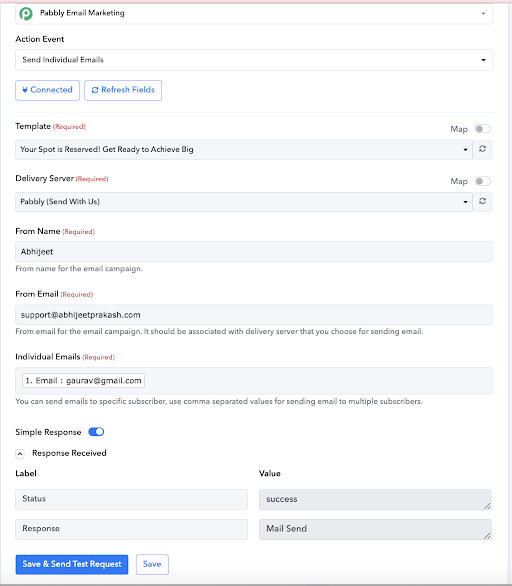512x586 pixels.
Task: Open the Delivery Server dropdown
Action: pos(244,202)
